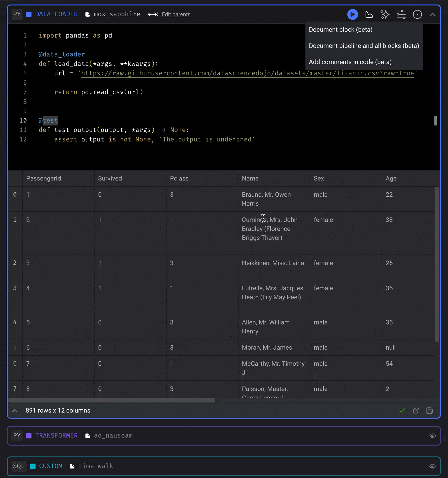Image resolution: width=448 pixels, height=478 pixels.
Task: Select Document block (beta) menu item
Action: click(364, 30)
